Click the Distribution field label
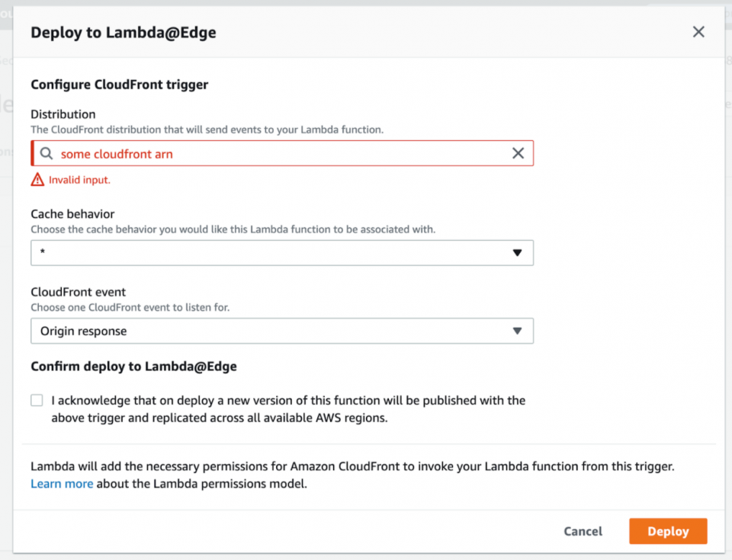 (x=63, y=114)
